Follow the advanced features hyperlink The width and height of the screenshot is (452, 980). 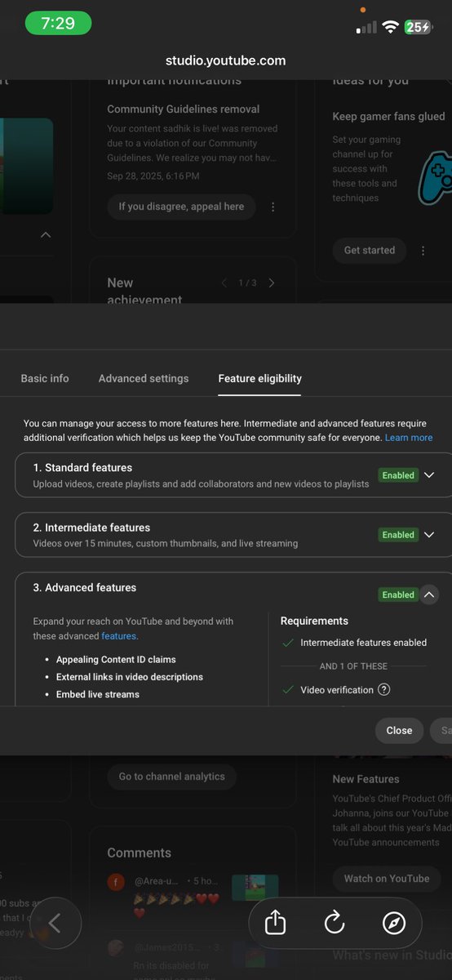coord(118,635)
